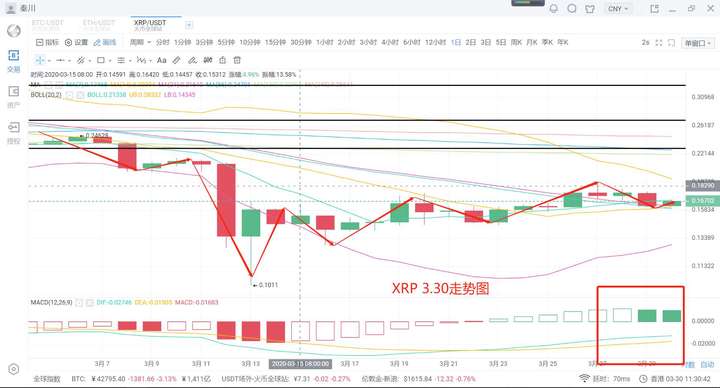720x388 pixels.
Task: Open the chat support bubble icon
Action: 572,9
